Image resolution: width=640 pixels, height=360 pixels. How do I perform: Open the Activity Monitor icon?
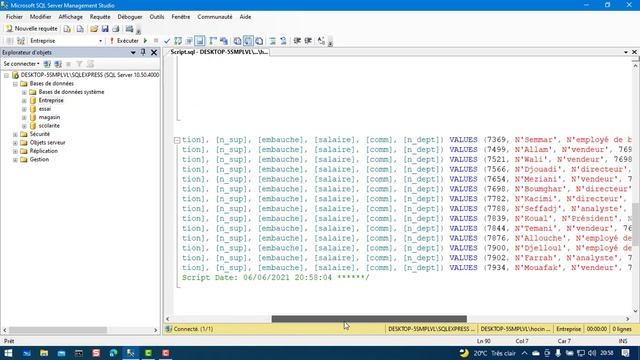pyautogui.click(x=129, y=29)
